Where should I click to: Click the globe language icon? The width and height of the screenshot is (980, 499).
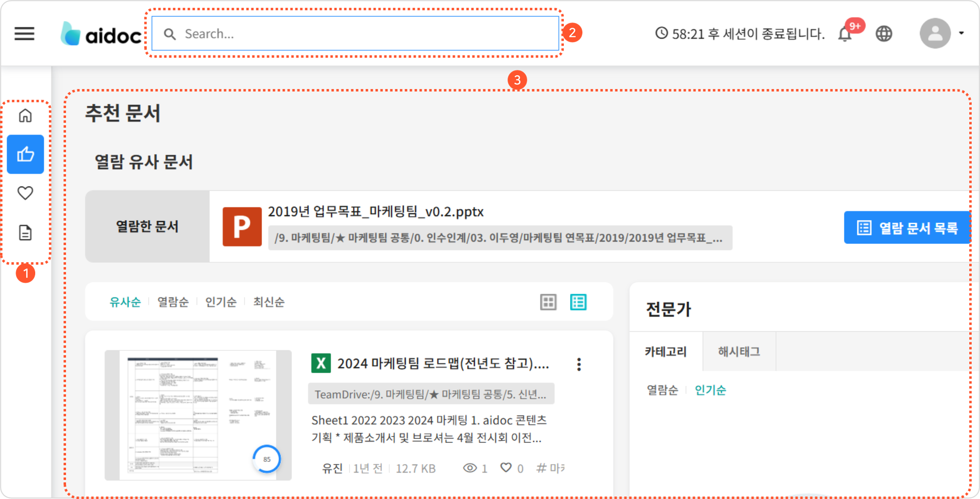884,34
